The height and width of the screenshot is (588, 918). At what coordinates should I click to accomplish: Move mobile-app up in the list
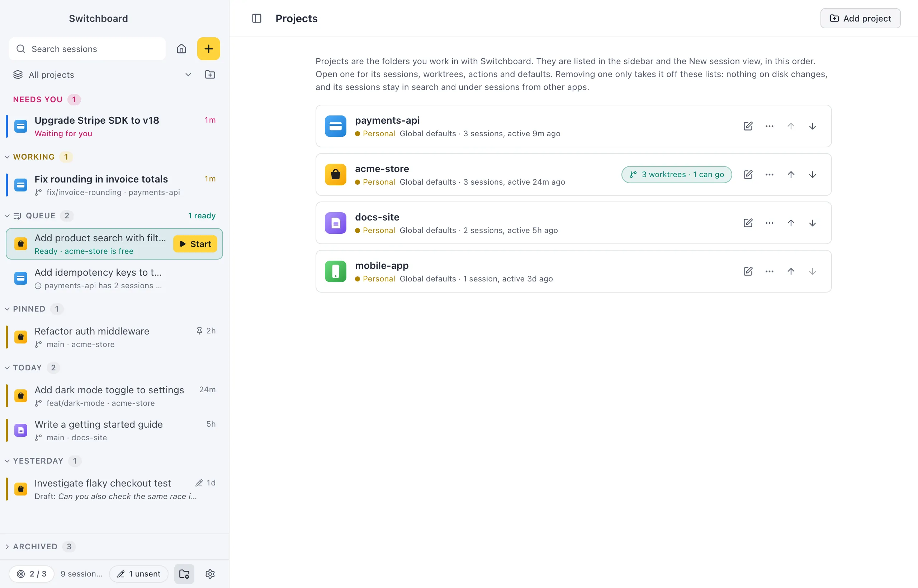[791, 271]
